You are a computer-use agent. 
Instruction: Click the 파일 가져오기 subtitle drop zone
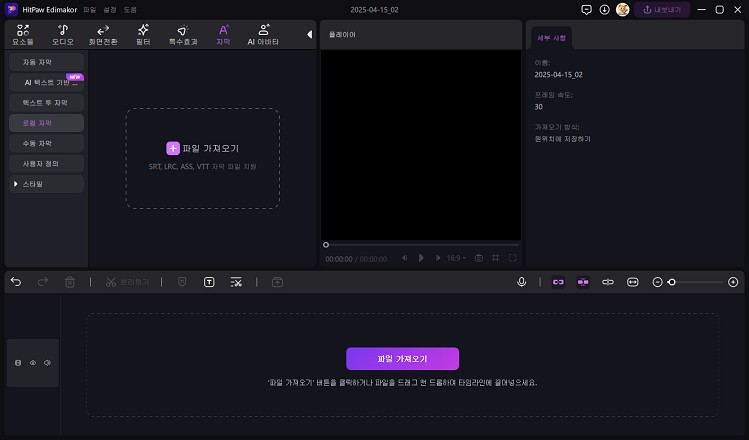pyautogui.click(x=203, y=158)
